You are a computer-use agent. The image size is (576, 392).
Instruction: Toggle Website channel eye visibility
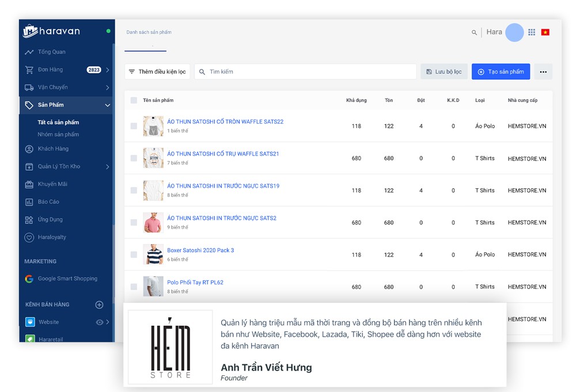tap(99, 322)
